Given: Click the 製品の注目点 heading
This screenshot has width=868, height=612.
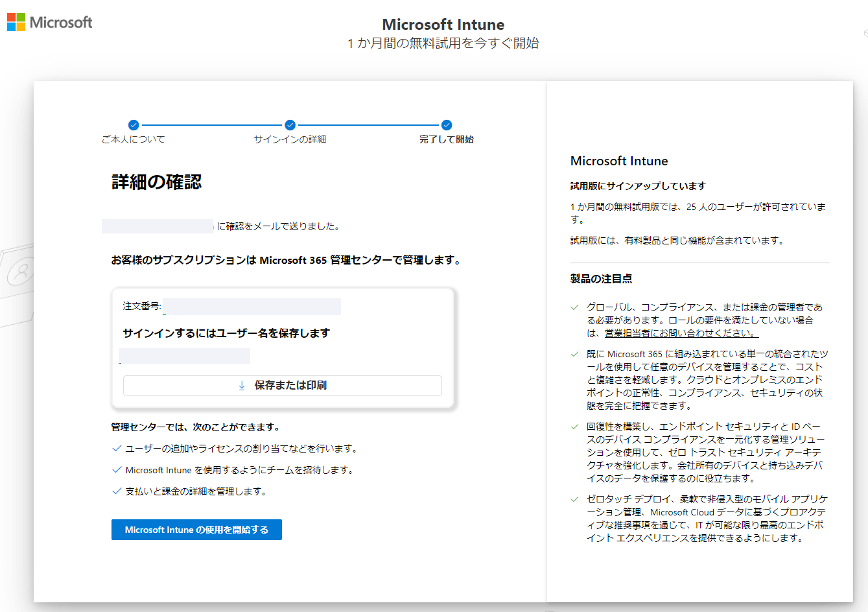Looking at the screenshot, I should click(601, 279).
